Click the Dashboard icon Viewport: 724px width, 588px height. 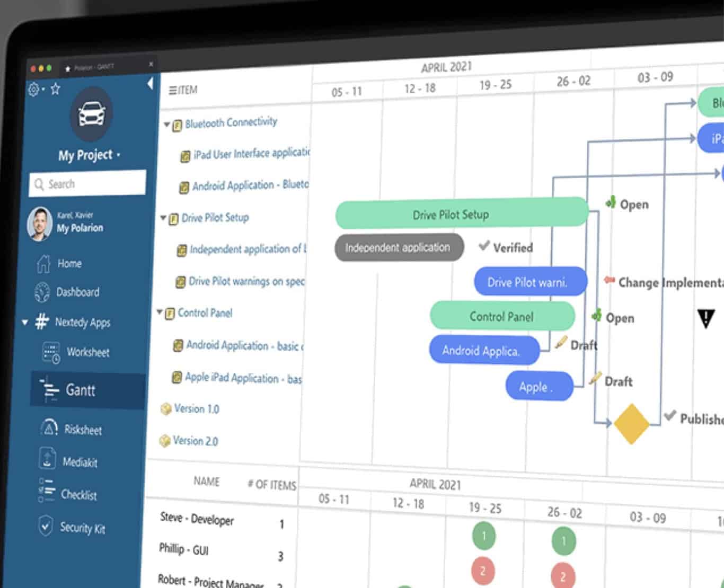[42, 292]
